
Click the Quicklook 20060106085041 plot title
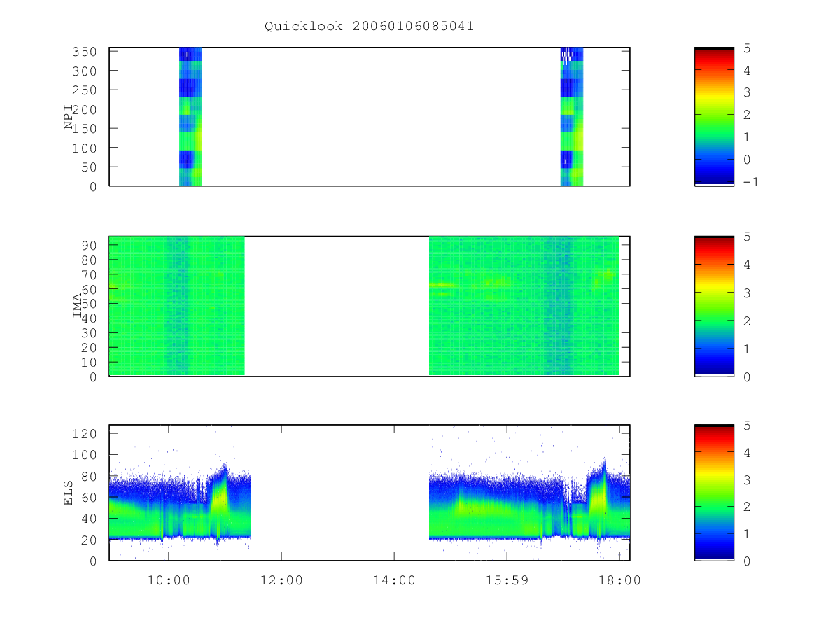[369, 26]
